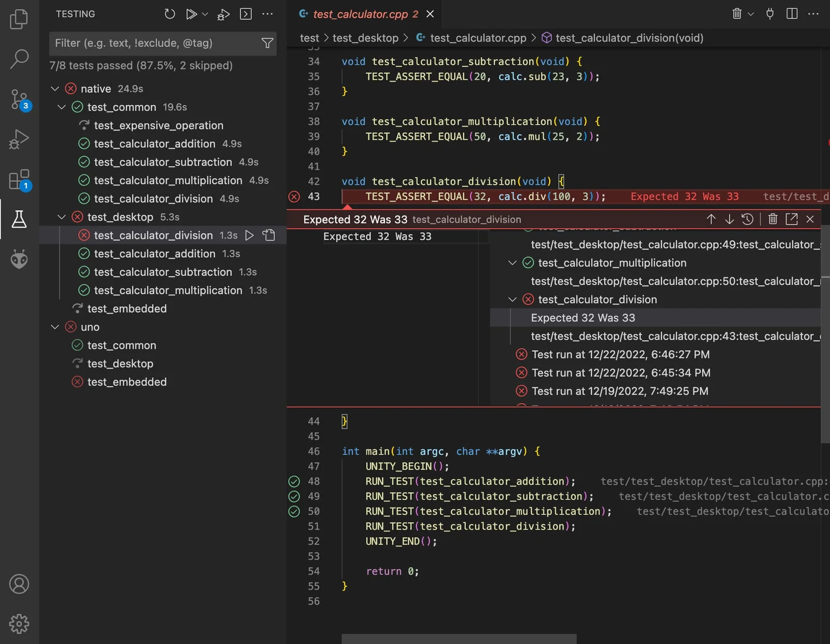Click the plug icon in editor toolbar
This screenshot has width=830, height=644.
770,14
